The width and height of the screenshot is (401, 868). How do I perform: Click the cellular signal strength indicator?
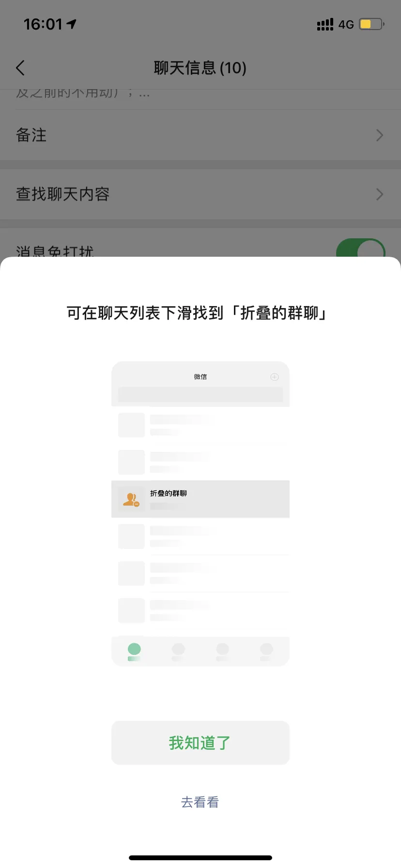[325, 24]
